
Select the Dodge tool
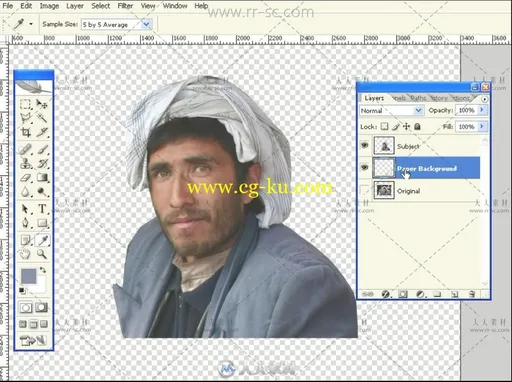42,192
